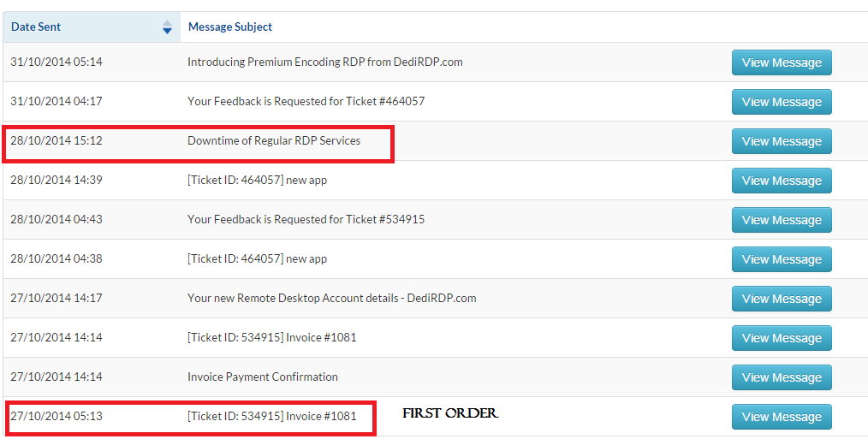868x445 pixels.
Task: Select the Downtime of Regular RDP Services subject
Action: (274, 140)
